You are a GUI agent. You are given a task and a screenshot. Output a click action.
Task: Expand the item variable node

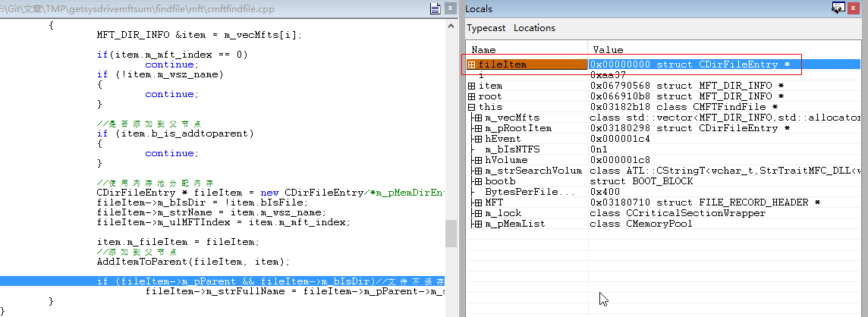(x=472, y=86)
